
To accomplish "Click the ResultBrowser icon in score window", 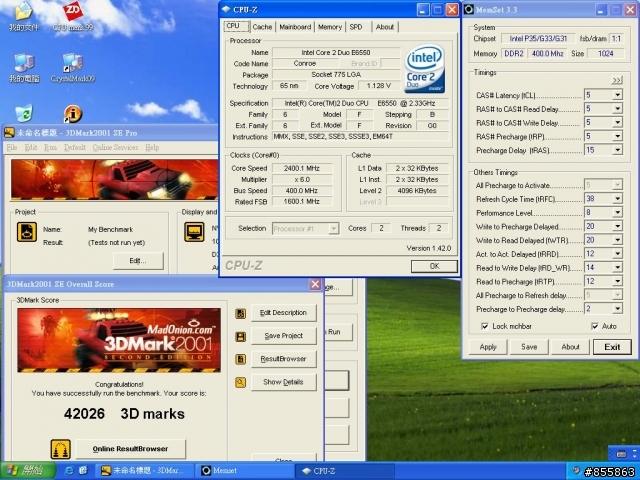I will (x=241, y=359).
